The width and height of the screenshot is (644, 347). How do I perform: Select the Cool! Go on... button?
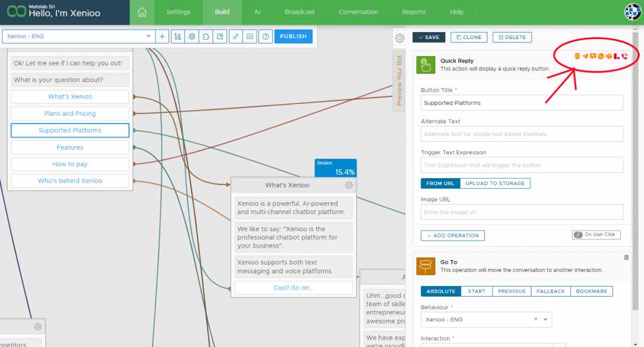point(293,288)
